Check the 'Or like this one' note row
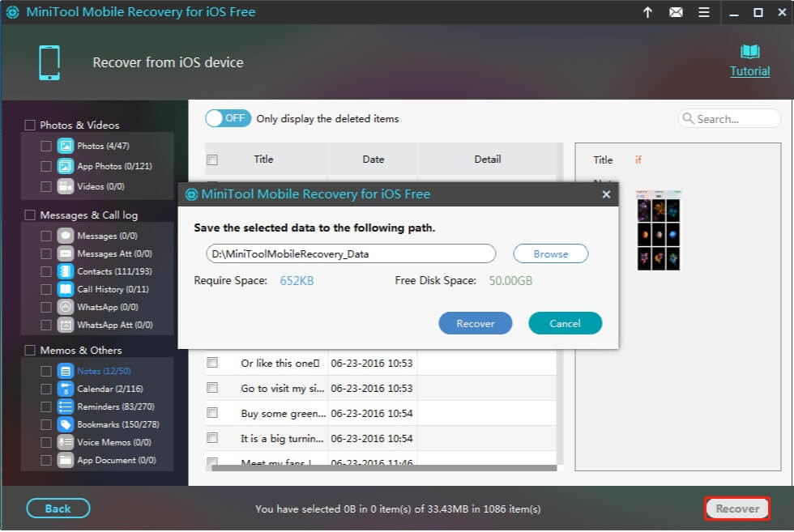The width and height of the screenshot is (794, 532). coord(212,363)
